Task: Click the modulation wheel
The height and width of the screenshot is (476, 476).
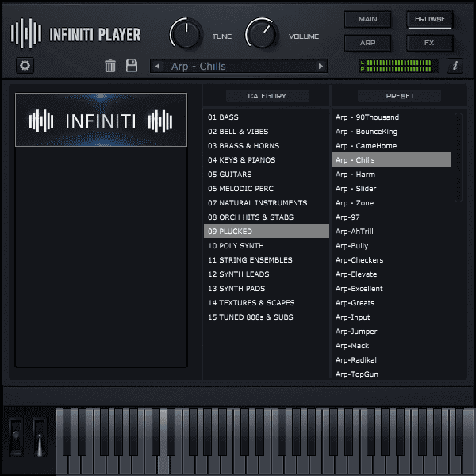Action: point(40,436)
